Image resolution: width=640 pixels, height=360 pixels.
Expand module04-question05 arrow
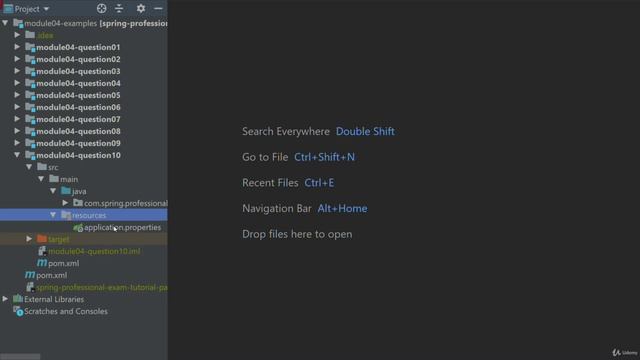click(17, 95)
